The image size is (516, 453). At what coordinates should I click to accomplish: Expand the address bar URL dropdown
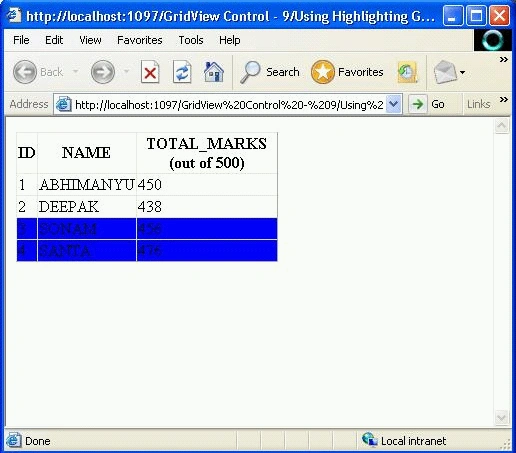click(394, 104)
